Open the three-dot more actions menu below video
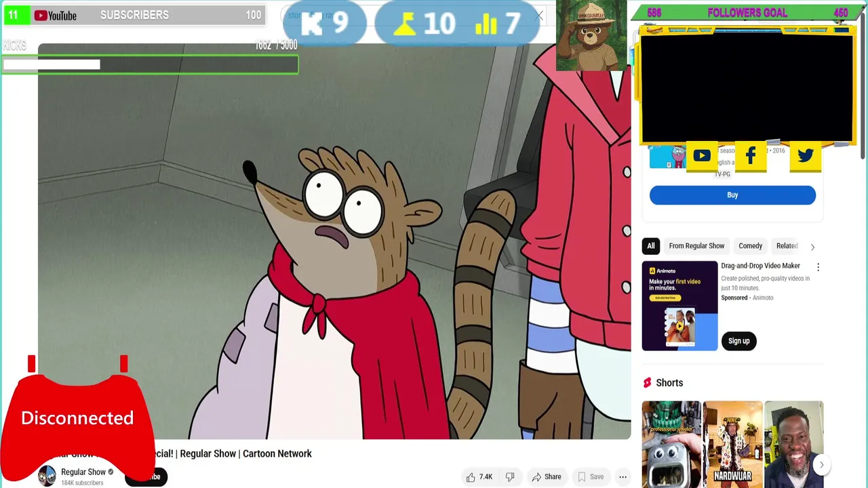Image resolution: width=868 pixels, height=488 pixels. (x=623, y=476)
